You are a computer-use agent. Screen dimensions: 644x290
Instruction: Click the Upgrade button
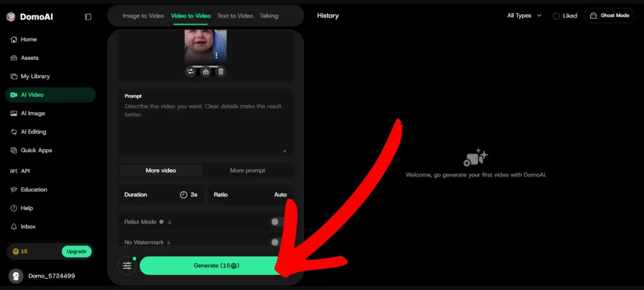(x=76, y=252)
